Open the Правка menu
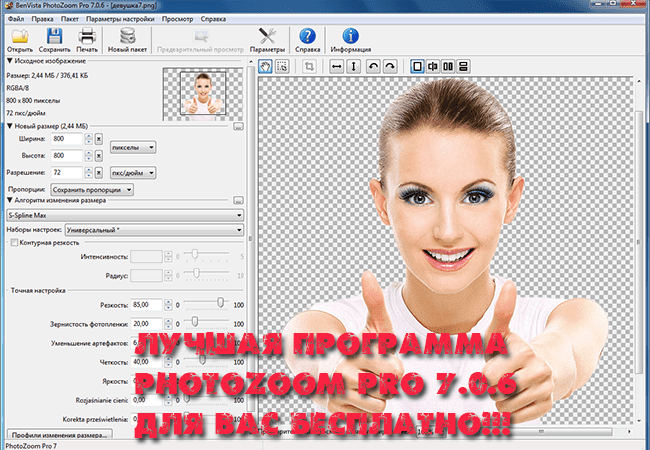 pyautogui.click(x=42, y=19)
